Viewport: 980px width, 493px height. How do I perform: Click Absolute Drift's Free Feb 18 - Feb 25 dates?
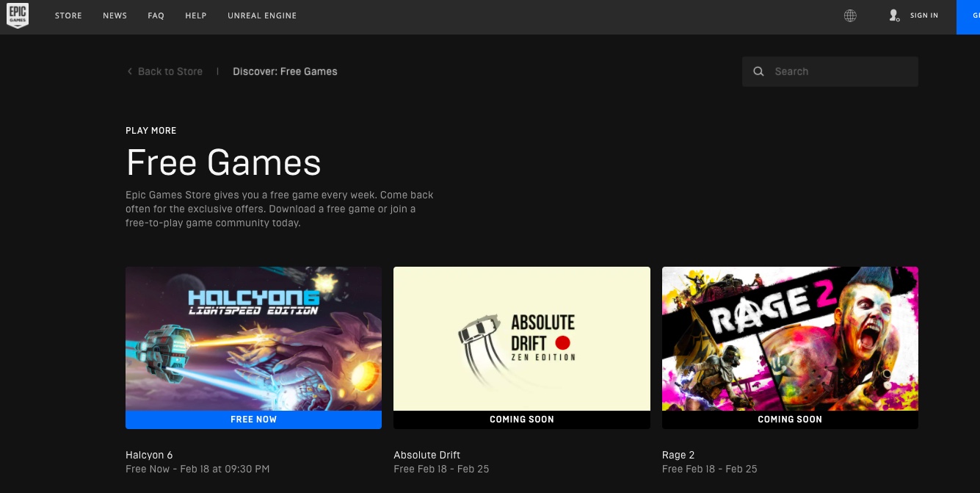point(441,469)
